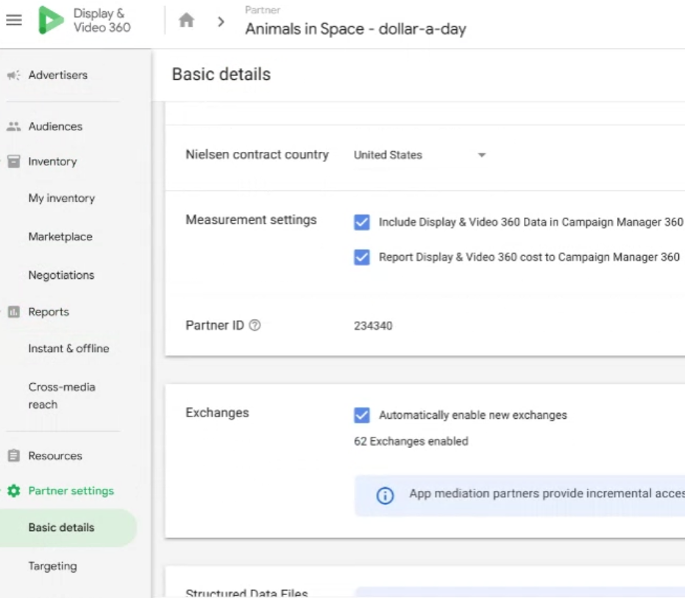This screenshot has width=686, height=598.
Task: Click the Advertisers megaphone icon
Action: tap(13, 75)
